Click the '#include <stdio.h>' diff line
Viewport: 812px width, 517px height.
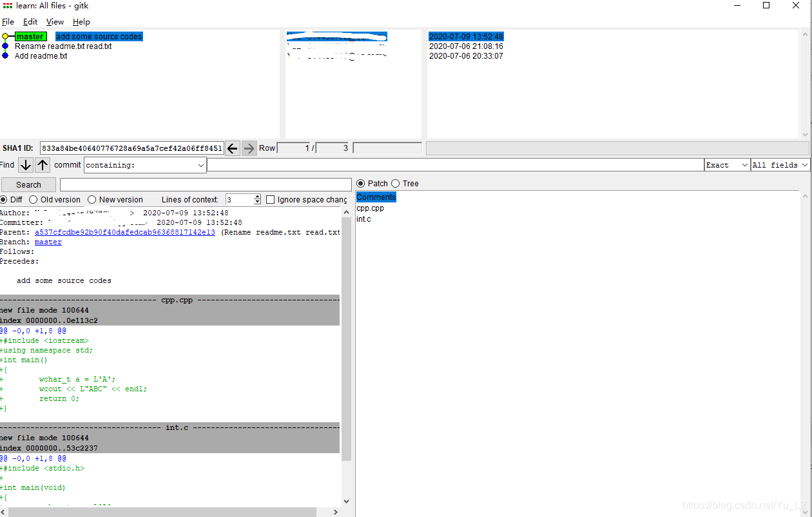coord(42,468)
